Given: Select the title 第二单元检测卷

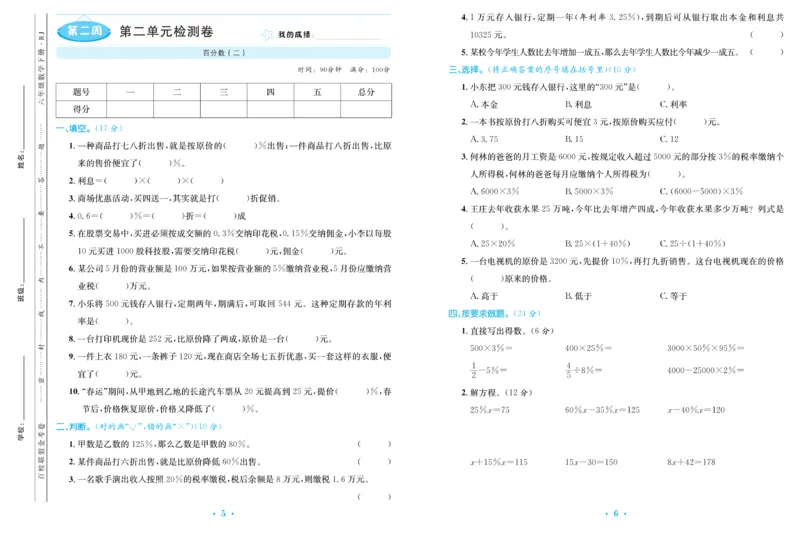Looking at the screenshot, I should coord(166,32).
